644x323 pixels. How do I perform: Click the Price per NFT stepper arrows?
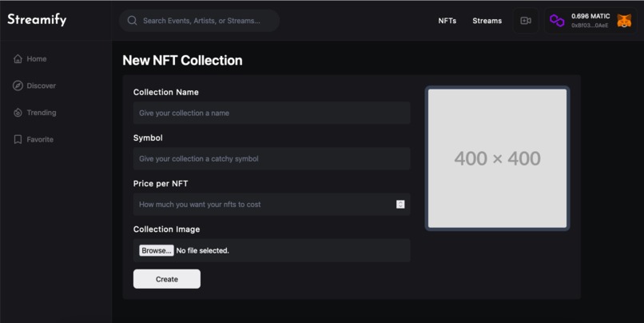(400, 204)
